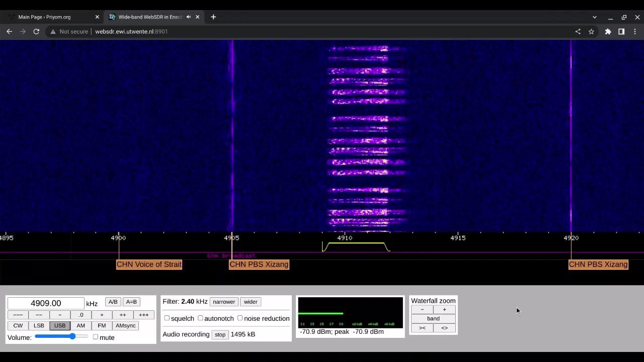Click CHN PBS Xizang label at 4905
The width and height of the screenshot is (644, 362).
[259, 264]
